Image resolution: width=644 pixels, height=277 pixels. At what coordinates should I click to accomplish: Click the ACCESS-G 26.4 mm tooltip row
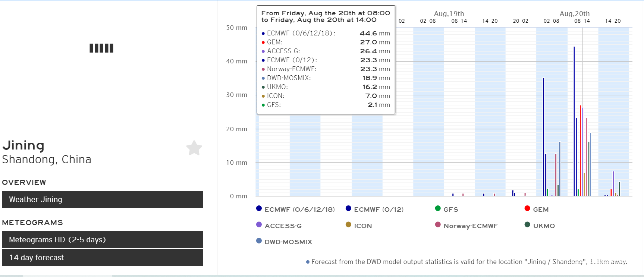326,51
